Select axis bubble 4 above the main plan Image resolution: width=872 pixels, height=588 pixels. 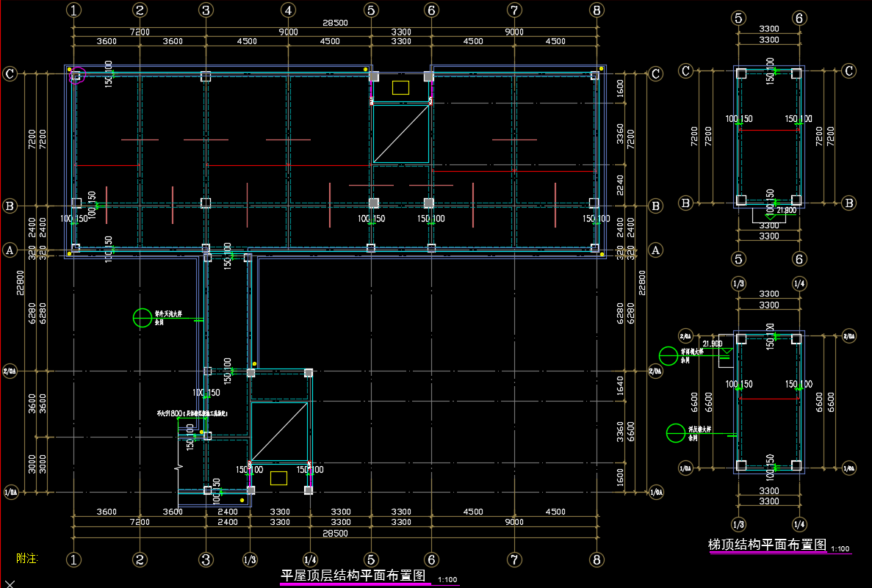[288, 10]
